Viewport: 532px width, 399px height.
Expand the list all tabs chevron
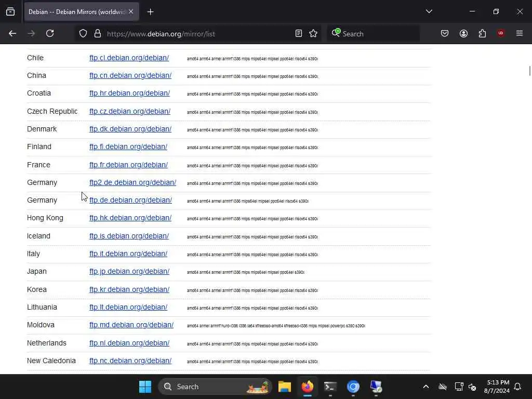(429, 11)
